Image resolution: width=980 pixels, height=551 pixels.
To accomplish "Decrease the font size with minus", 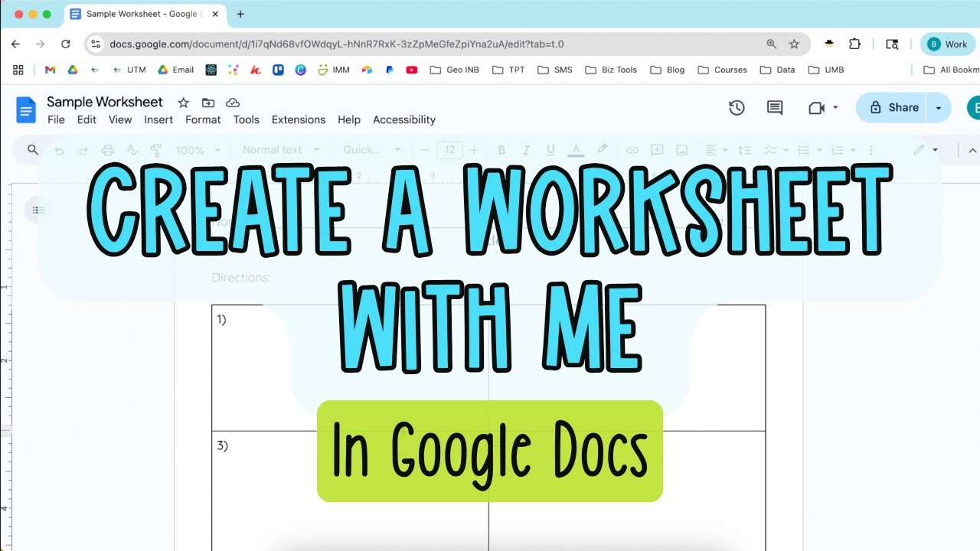I will point(425,150).
